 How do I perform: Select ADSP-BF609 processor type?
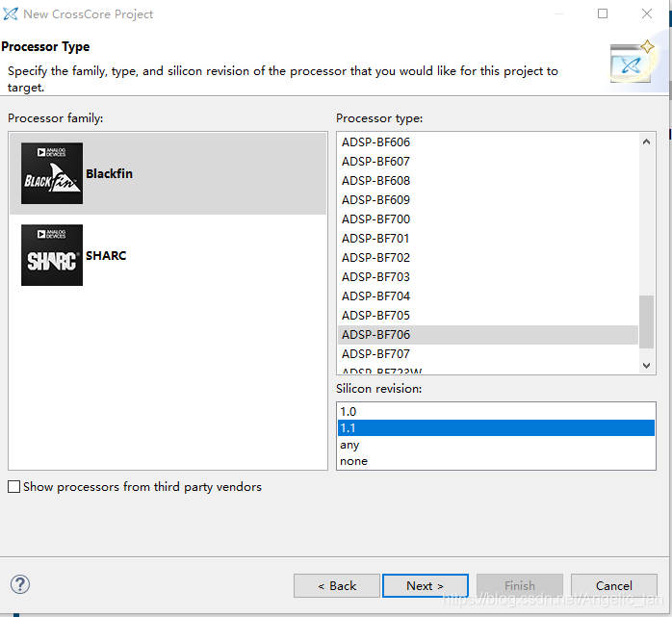[x=488, y=199]
